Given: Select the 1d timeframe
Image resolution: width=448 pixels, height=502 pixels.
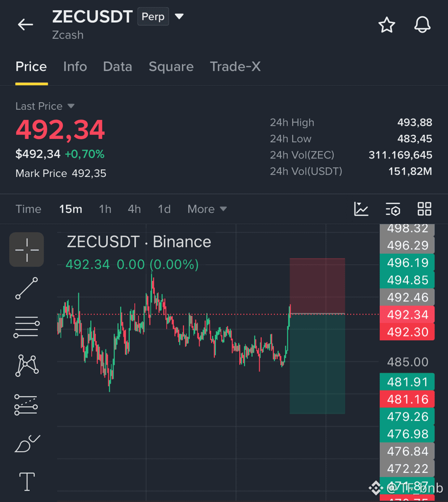Looking at the screenshot, I should (164, 209).
